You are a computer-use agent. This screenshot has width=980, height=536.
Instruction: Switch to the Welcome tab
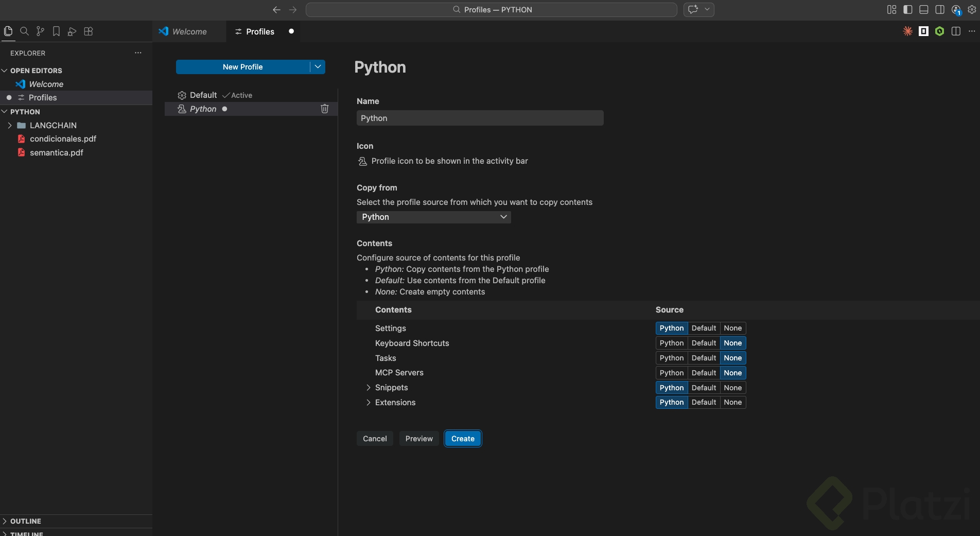(189, 31)
